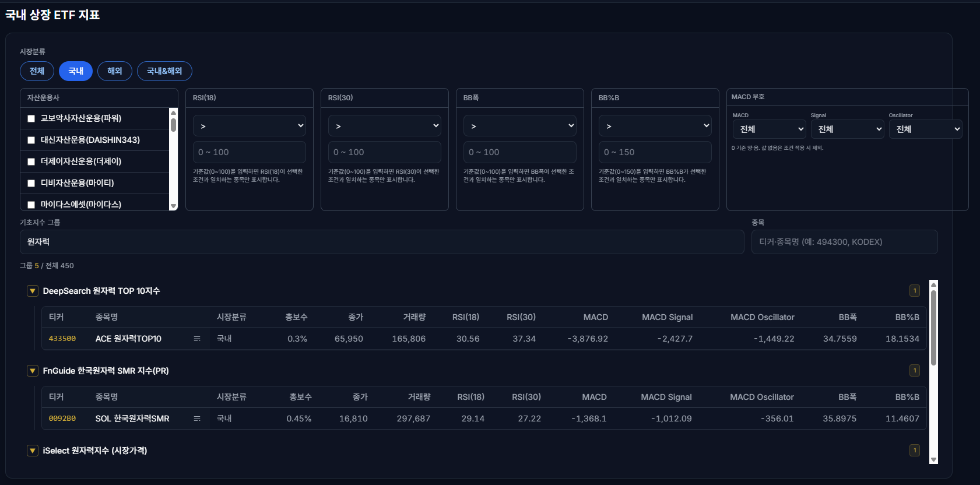Click 거래량 header in FnGuide table
This screenshot has height=485, width=980.
coord(419,397)
